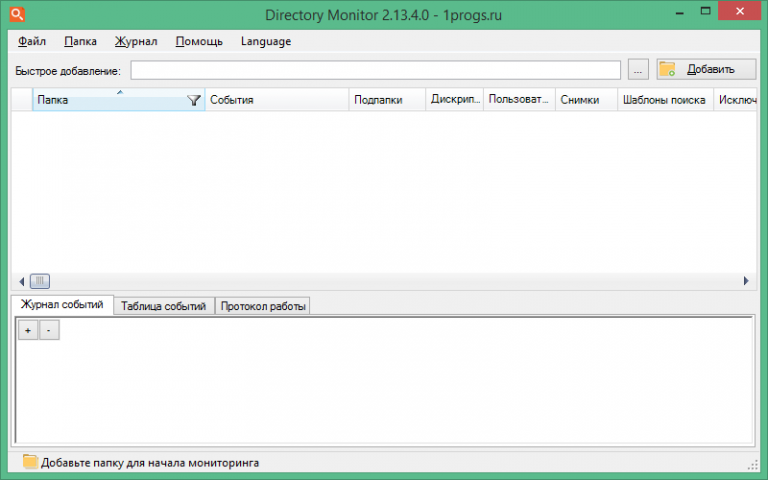Click the Шаблоны поиска column header
The width and height of the screenshot is (768, 480).
tap(665, 100)
